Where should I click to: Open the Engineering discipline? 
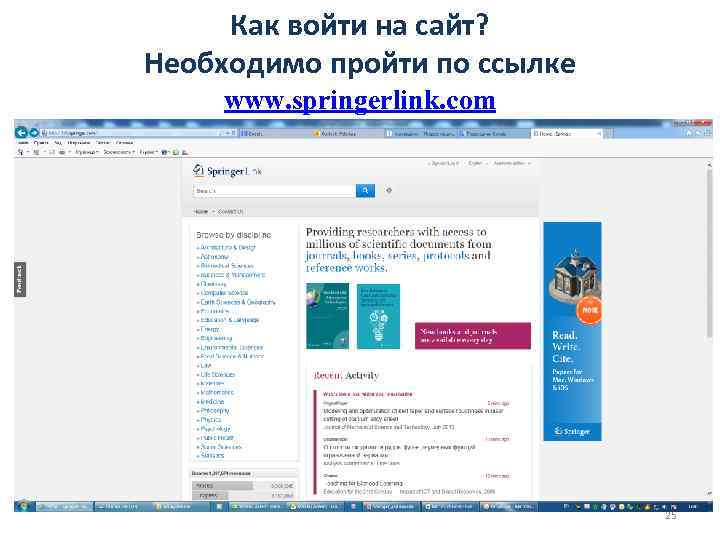click(216, 338)
